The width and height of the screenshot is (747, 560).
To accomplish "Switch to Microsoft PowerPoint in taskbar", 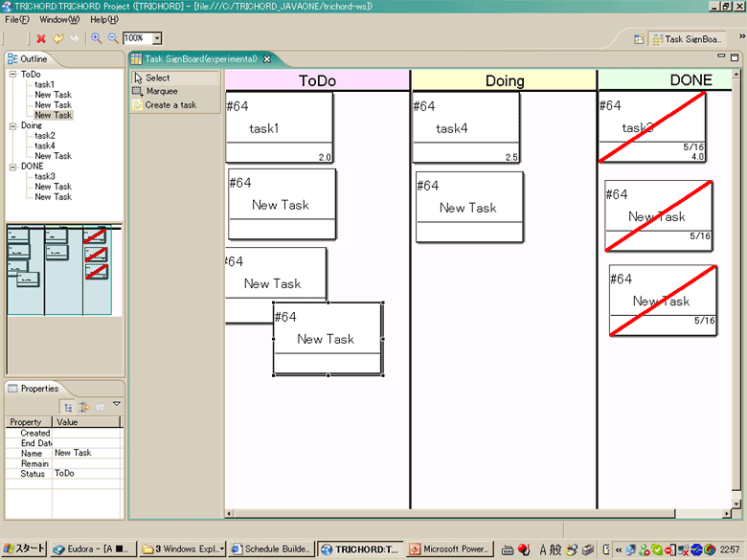I will (449, 549).
